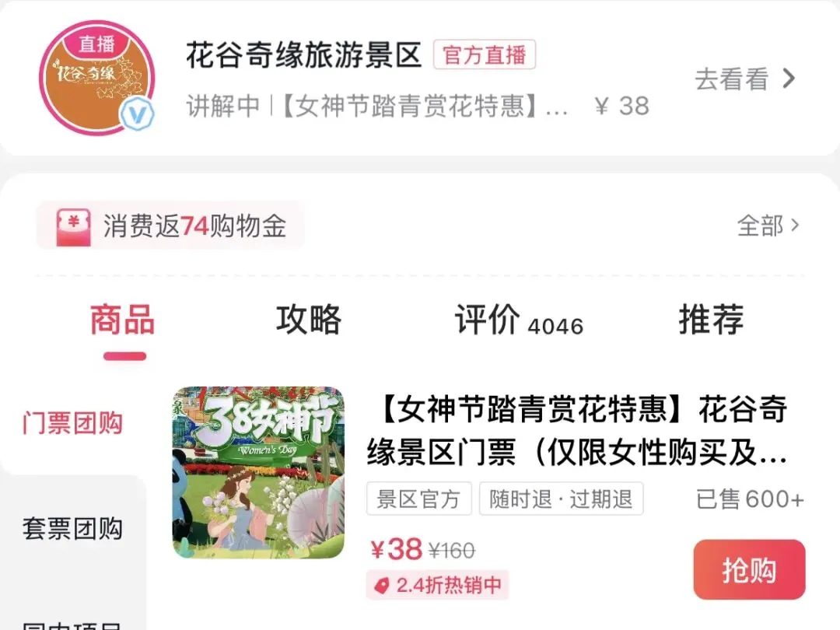Open the 消费返74购物金 banner
This screenshot has width=840, height=630.
pos(170,226)
